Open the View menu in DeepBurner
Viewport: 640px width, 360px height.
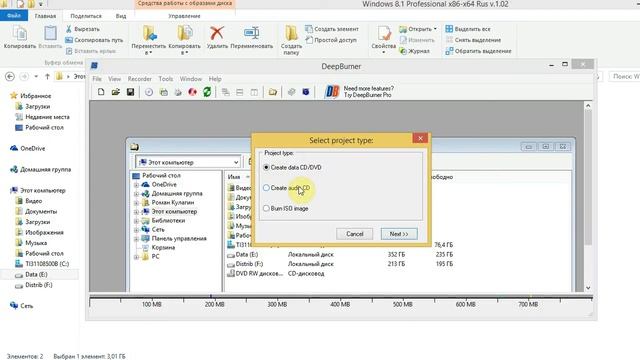[x=114, y=79]
